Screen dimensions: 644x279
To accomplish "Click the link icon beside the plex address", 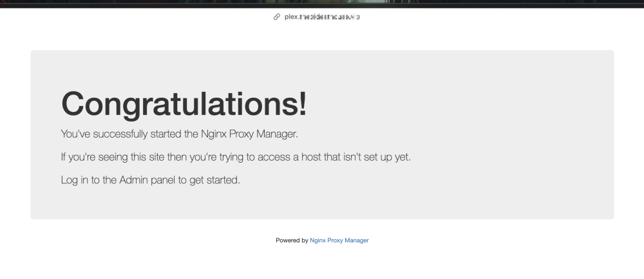I will (277, 17).
